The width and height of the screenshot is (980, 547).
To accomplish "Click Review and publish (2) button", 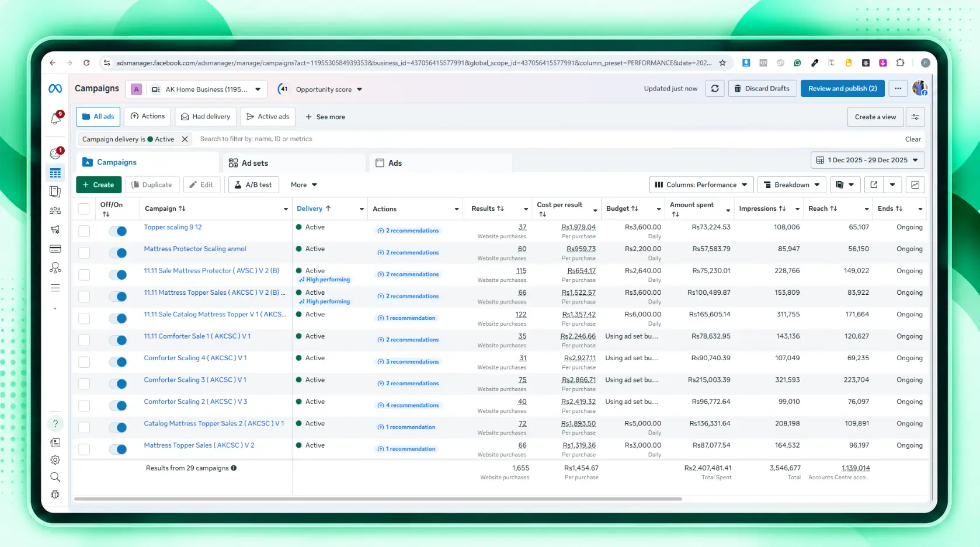I will [x=842, y=89].
